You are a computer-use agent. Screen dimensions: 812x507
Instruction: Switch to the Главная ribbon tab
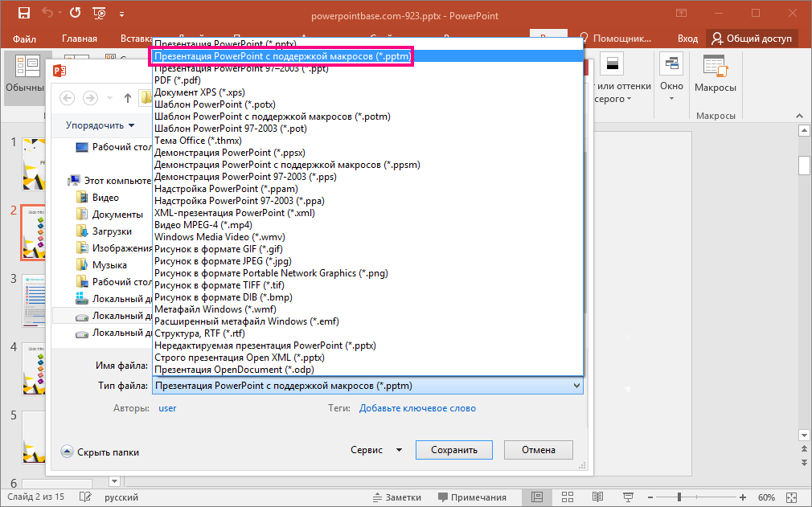(x=80, y=39)
